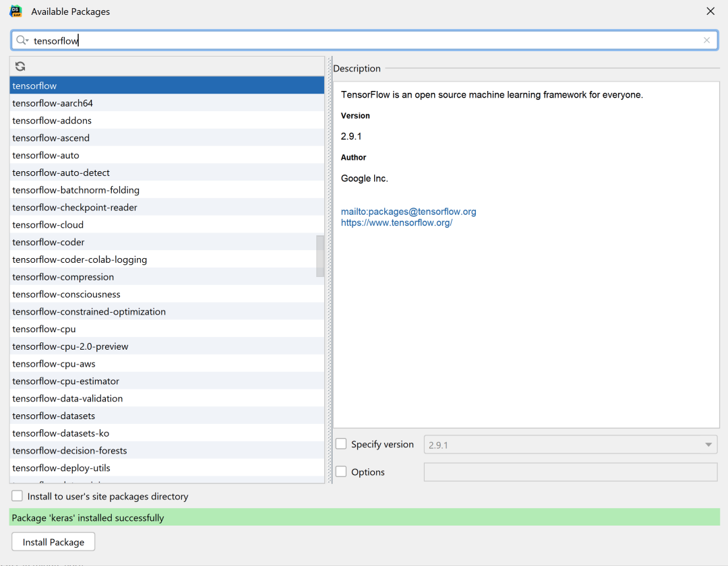Click the package list scrollbar thumb
The width and height of the screenshot is (728, 566).
coord(320,256)
